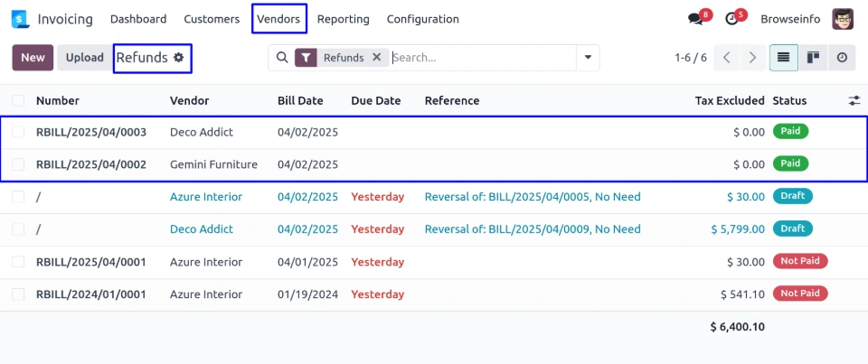Click the New button

(33, 58)
